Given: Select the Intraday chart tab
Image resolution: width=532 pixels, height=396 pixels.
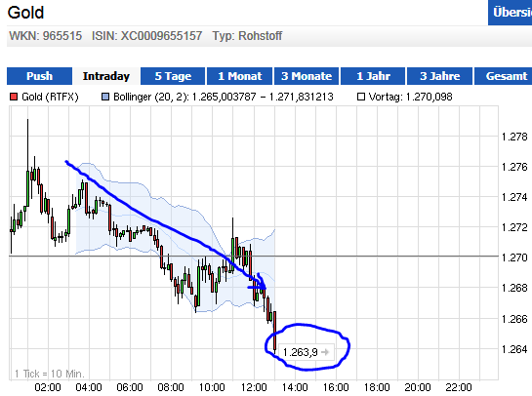Looking at the screenshot, I should [x=106, y=76].
